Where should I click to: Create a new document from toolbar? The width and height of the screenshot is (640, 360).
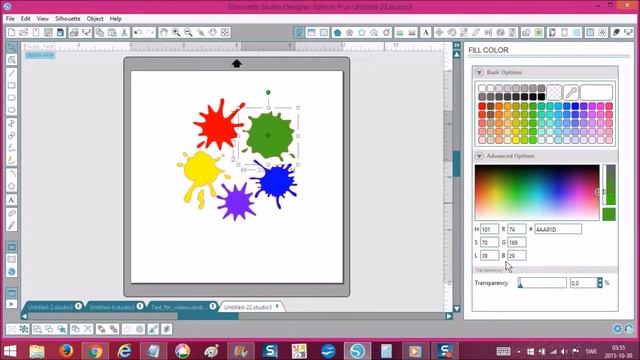pos(11,32)
